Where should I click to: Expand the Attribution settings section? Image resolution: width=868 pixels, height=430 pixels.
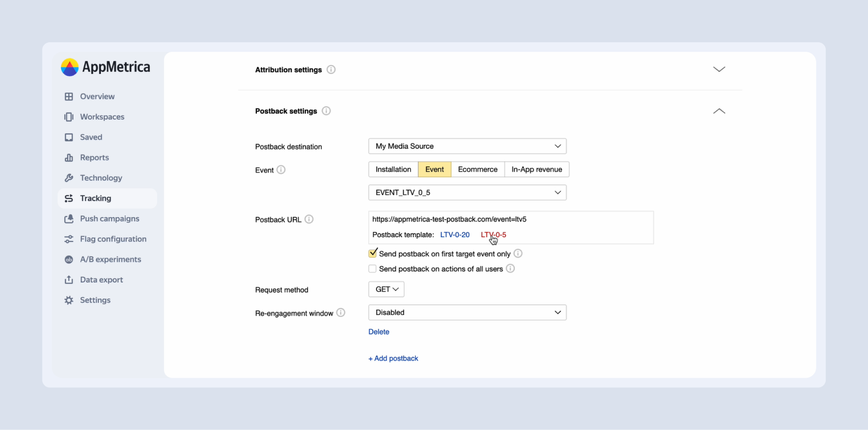click(x=719, y=70)
